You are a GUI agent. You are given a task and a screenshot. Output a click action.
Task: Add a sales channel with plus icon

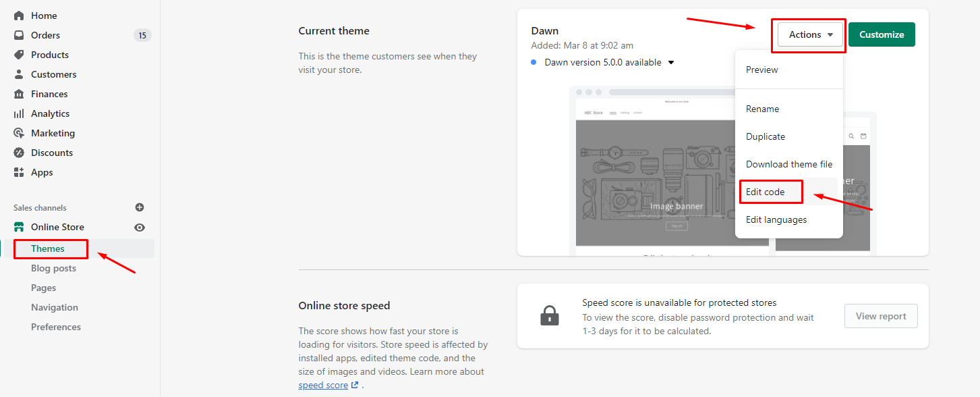pyautogui.click(x=140, y=207)
